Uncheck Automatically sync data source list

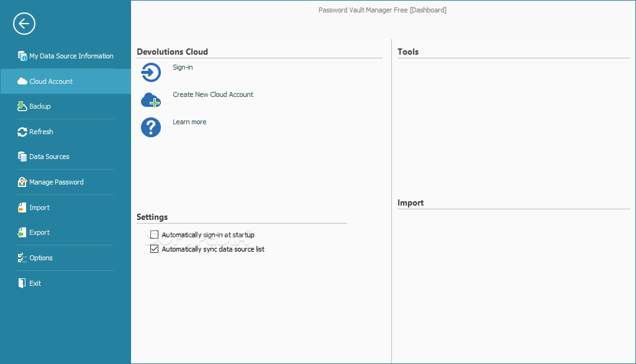[154, 248]
